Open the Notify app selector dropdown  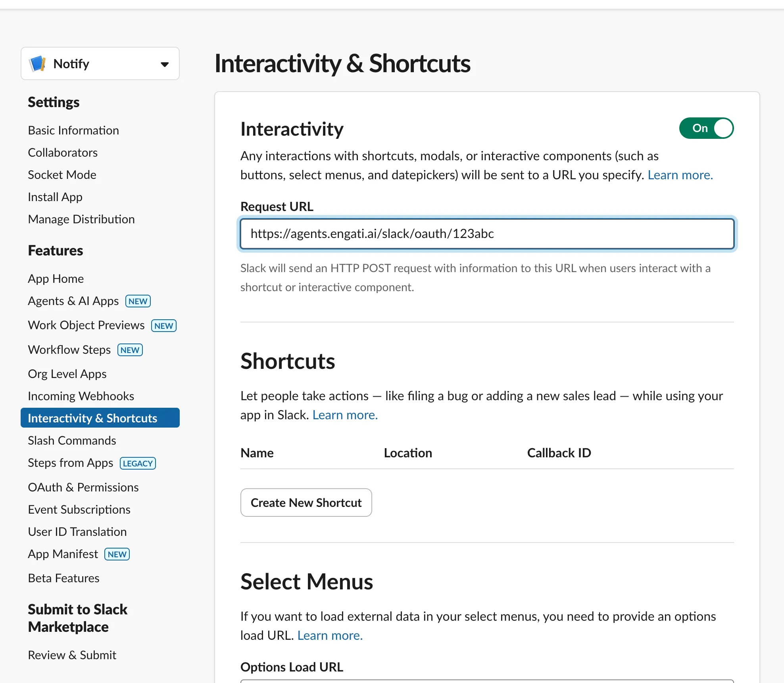pyautogui.click(x=100, y=63)
